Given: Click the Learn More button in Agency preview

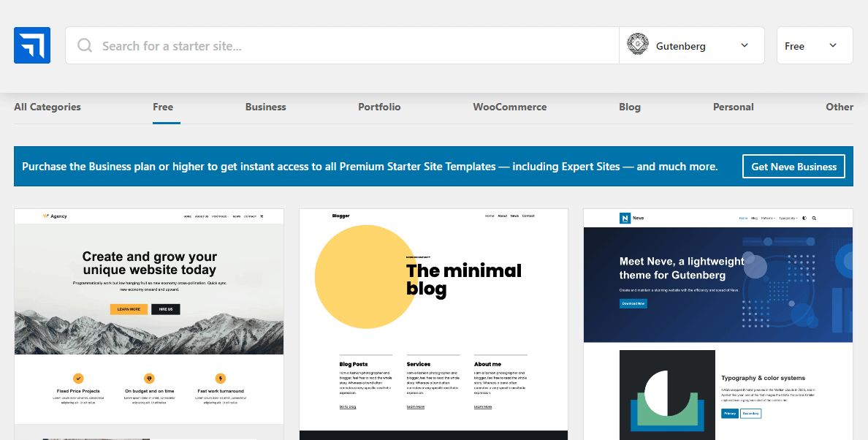Looking at the screenshot, I should pyautogui.click(x=129, y=309).
